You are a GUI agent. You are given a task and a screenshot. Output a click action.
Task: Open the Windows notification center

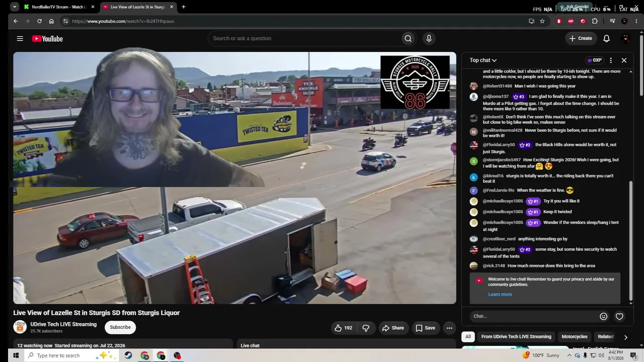633,355
